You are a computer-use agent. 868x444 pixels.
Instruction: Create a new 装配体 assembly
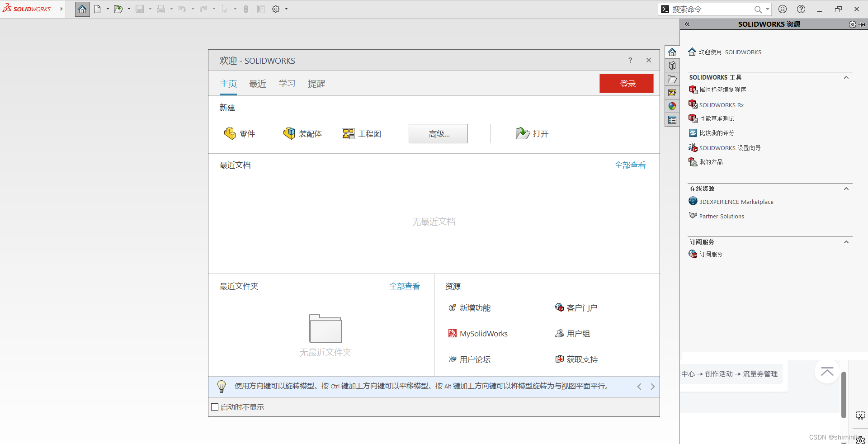[302, 134]
